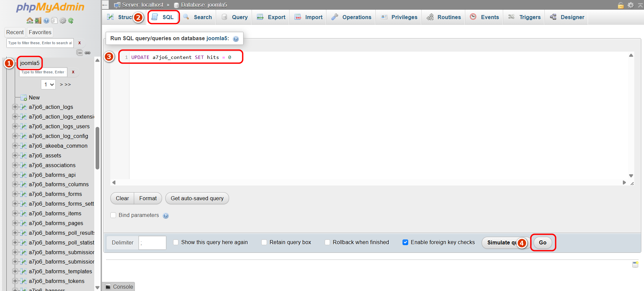Open the Console bar
Screen dimensions: 644x291
pos(119,287)
